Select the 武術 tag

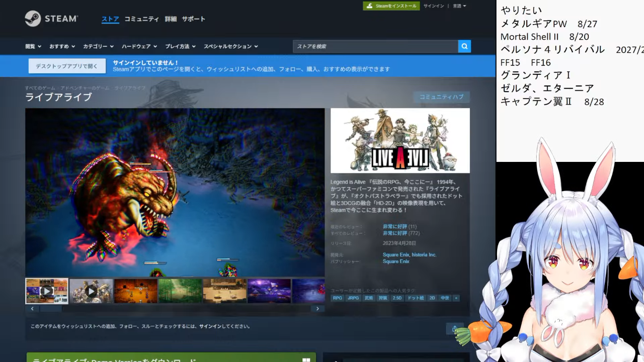[369, 298]
